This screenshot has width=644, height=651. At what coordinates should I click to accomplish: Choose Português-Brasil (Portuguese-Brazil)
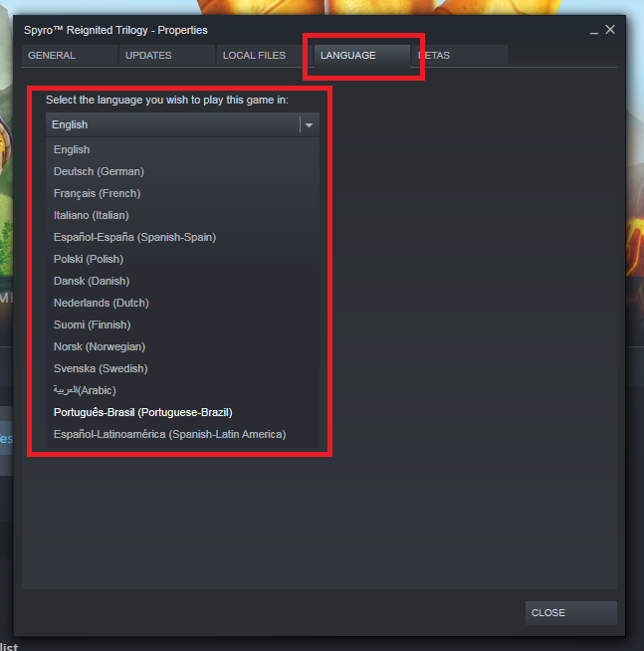point(182,412)
